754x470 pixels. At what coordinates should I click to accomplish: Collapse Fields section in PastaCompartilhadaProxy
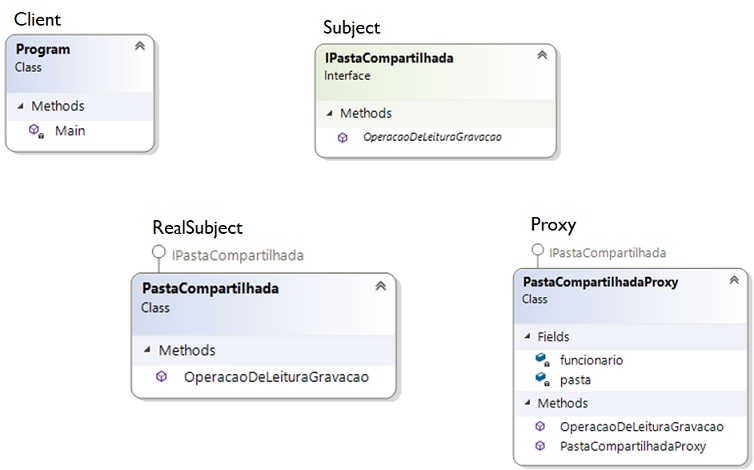(x=528, y=337)
